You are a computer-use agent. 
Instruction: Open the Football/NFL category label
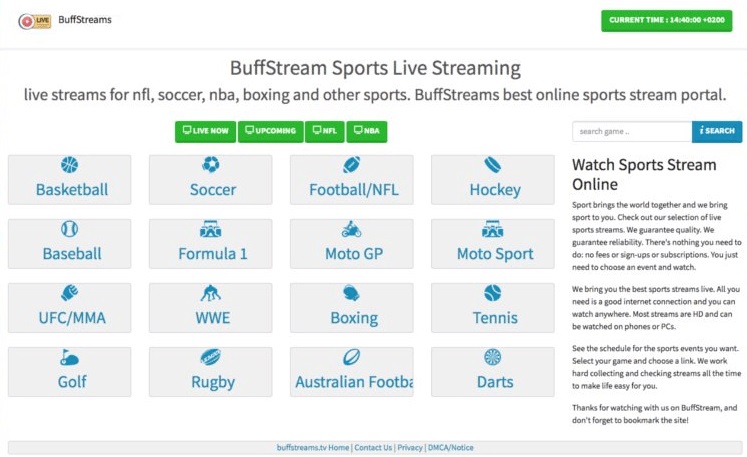point(354,190)
